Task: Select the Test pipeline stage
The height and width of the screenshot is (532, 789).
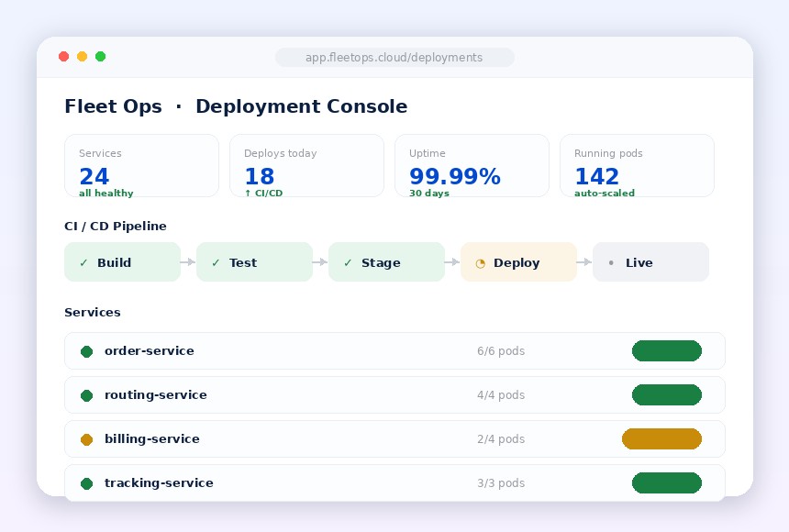Action: pyautogui.click(x=255, y=261)
